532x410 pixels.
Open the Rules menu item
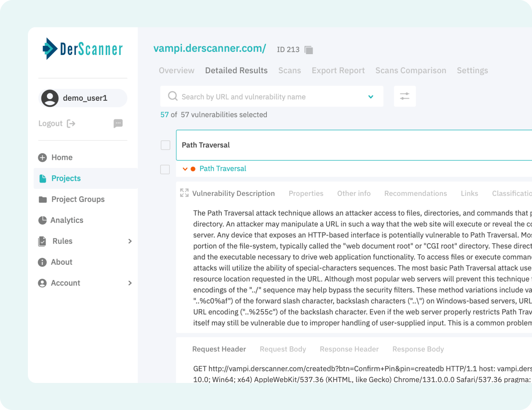pyautogui.click(x=63, y=241)
